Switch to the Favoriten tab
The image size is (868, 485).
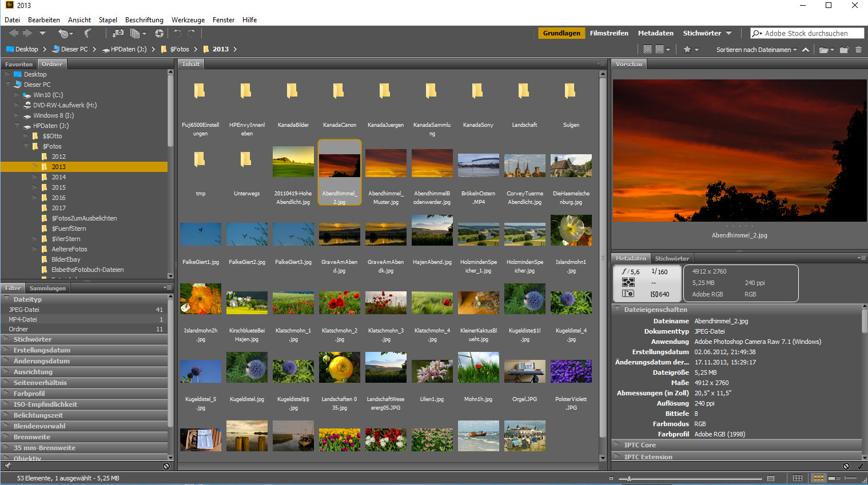tap(19, 64)
